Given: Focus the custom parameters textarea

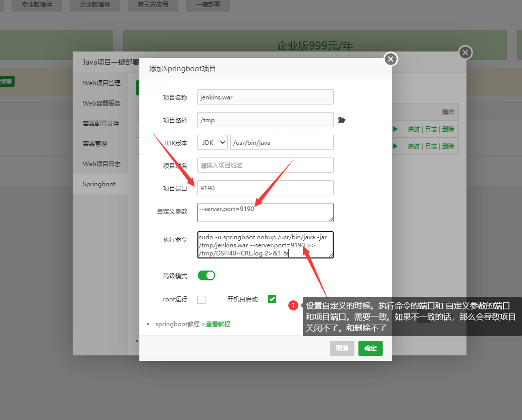Looking at the screenshot, I should pyautogui.click(x=266, y=213).
